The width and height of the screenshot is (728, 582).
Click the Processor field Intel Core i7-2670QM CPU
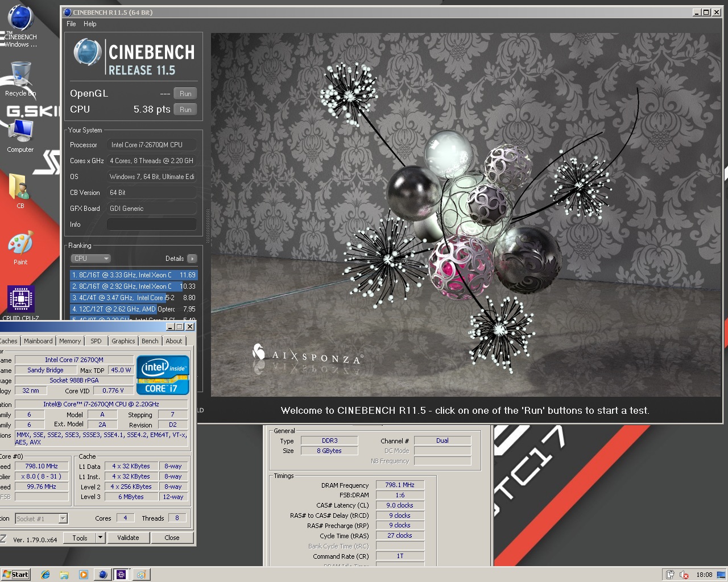point(152,145)
